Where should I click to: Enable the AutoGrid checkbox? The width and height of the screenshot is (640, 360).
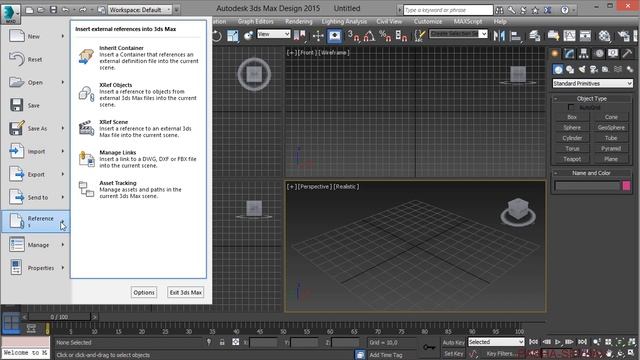coord(571,107)
